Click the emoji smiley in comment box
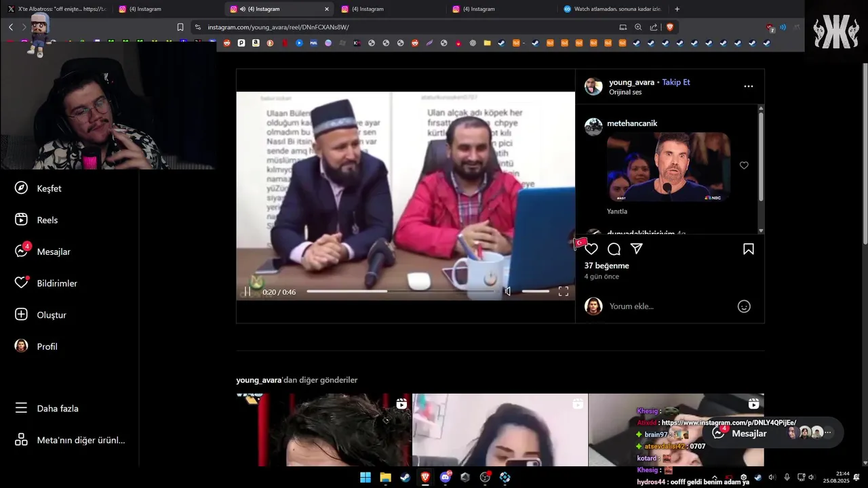 [x=744, y=306]
